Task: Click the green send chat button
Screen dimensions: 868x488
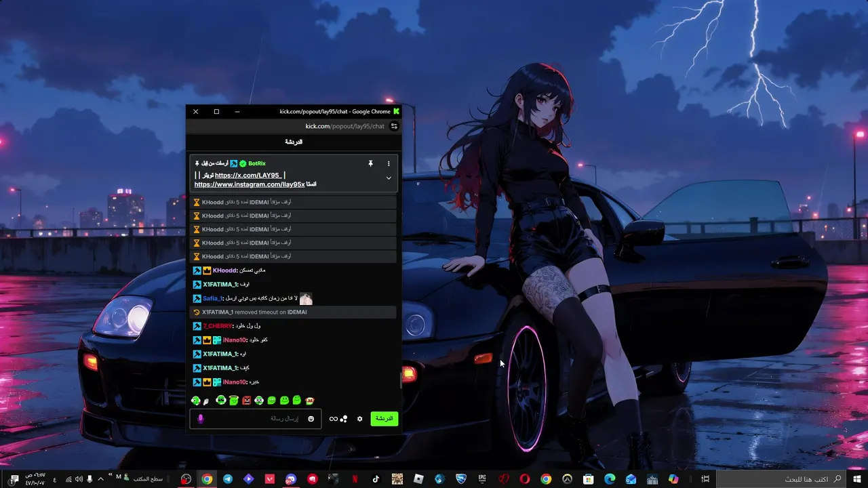Action: 384,419
